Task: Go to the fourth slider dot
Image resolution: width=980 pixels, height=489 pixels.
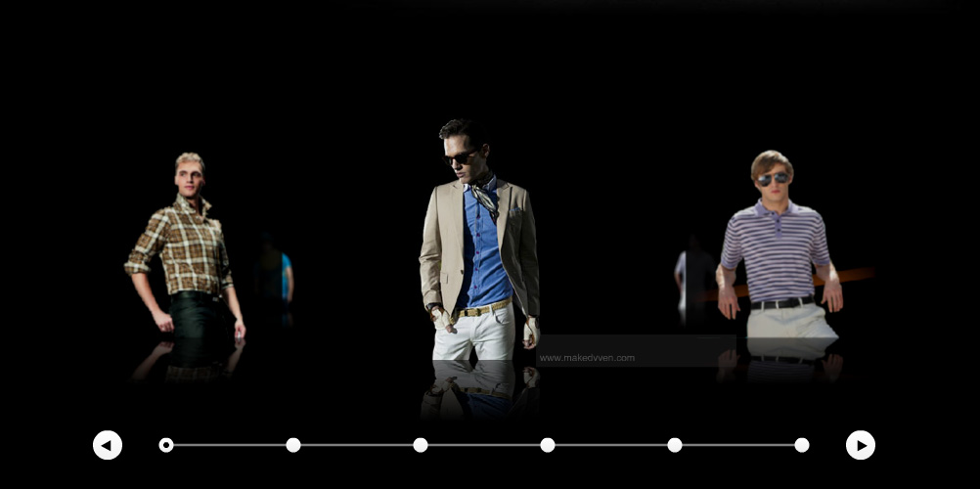Action: point(548,445)
